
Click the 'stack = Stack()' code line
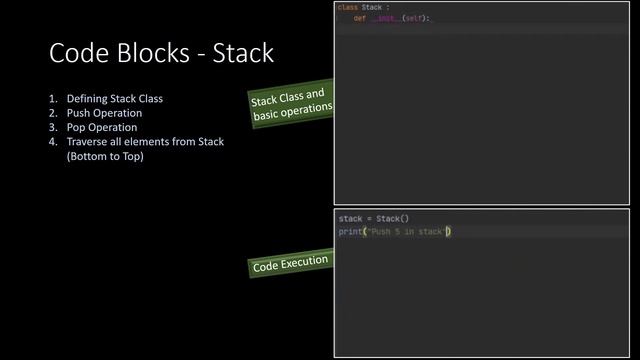[x=373, y=219]
